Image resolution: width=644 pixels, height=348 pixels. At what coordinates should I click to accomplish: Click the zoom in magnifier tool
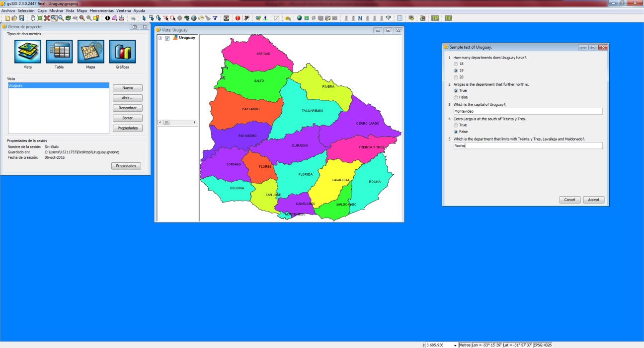pos(54,18)
